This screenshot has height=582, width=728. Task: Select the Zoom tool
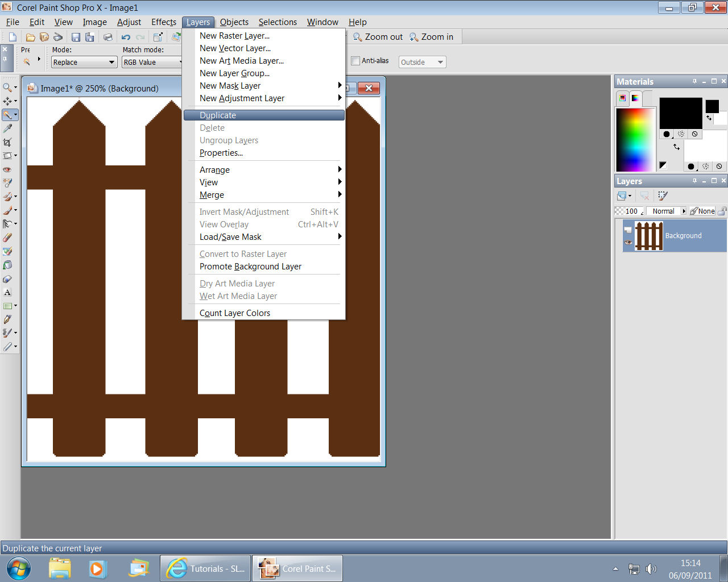[8, 87]
